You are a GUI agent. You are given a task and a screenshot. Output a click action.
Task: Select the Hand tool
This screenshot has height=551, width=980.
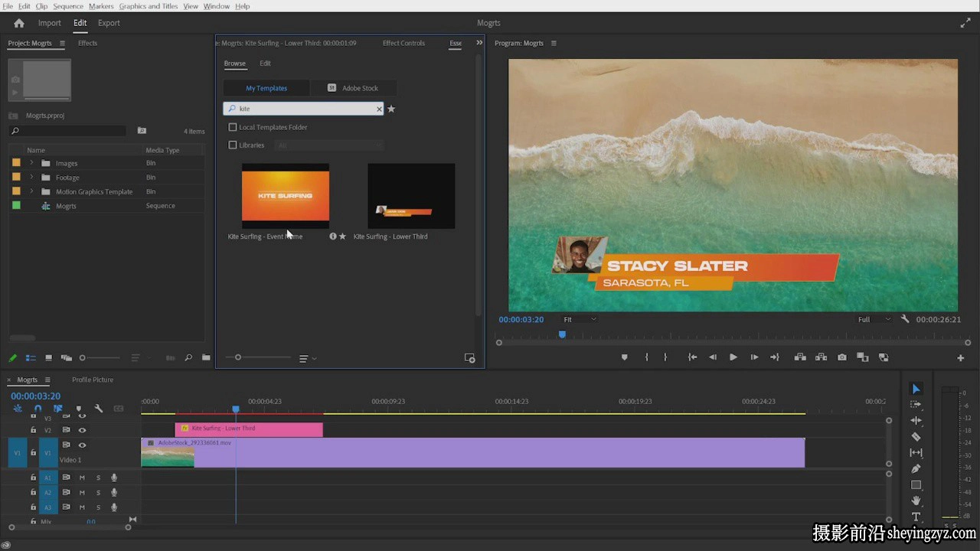pyautogui.click(x=916, y=500)
